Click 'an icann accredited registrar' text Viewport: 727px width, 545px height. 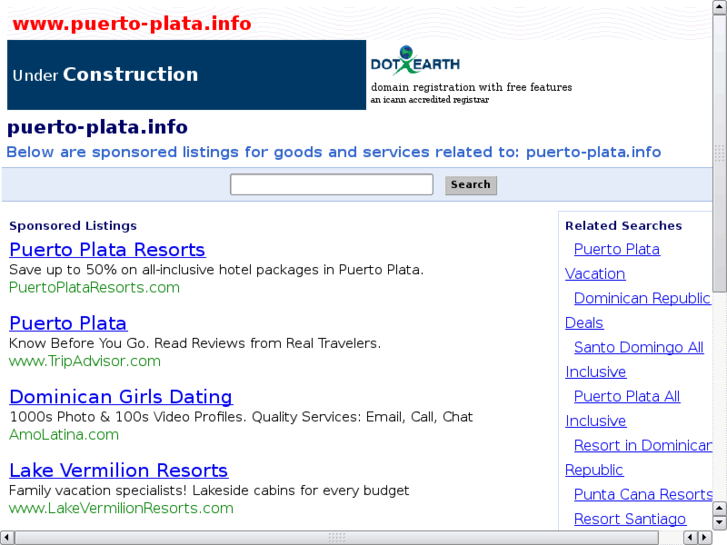click(x=429, y=100)
